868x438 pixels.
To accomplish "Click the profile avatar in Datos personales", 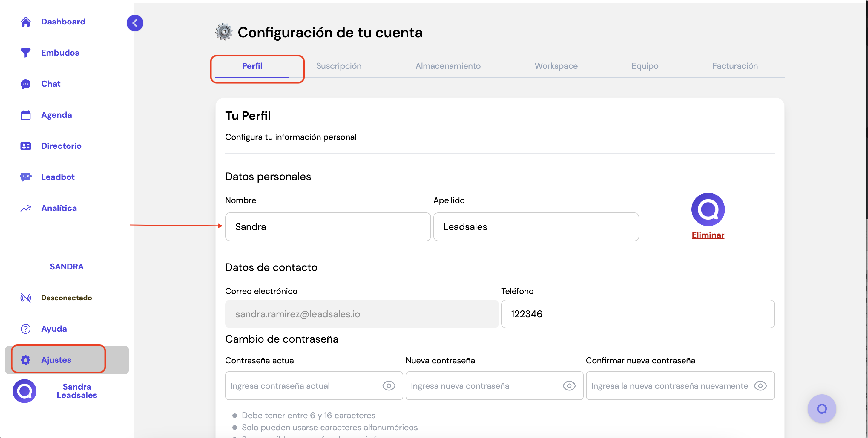I will tap(708, 209).
